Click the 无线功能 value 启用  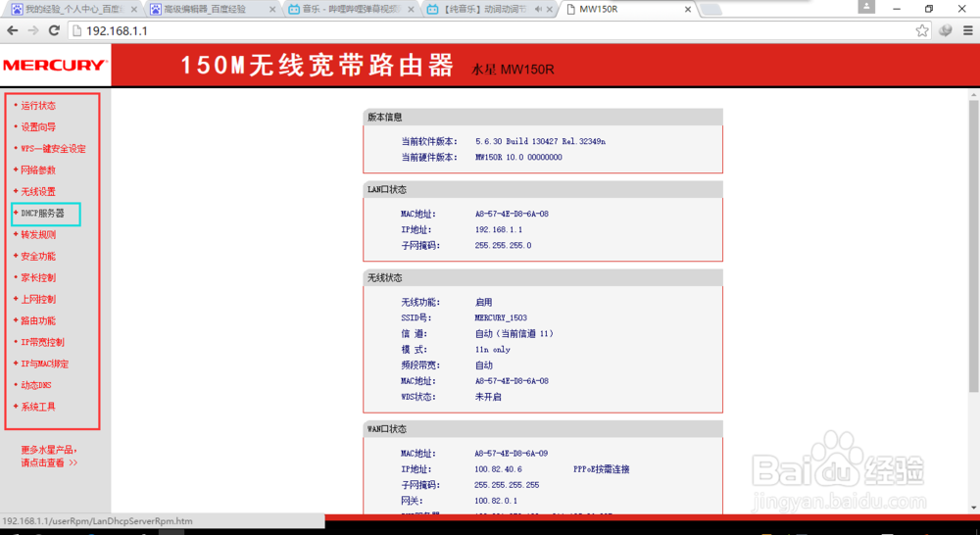tap(484, 302)
